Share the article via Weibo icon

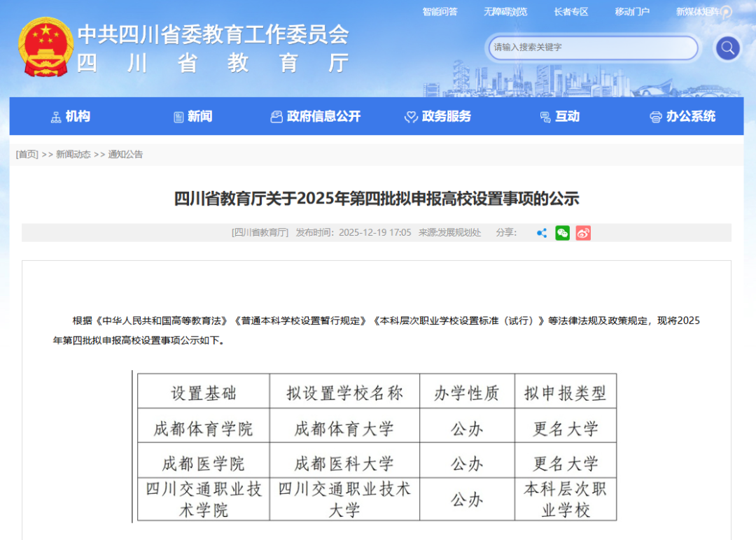pos(583,233)
